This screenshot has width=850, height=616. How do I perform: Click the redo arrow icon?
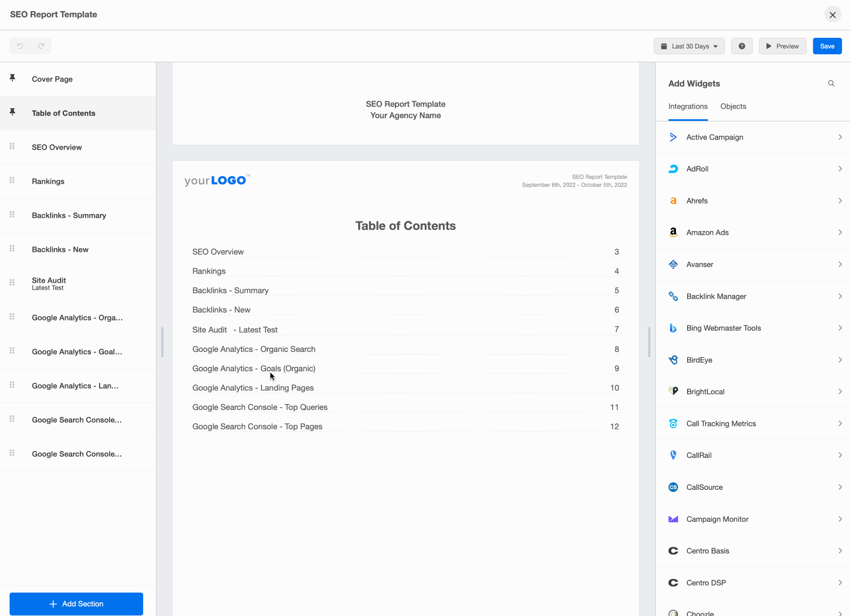(x=41, y=46)
